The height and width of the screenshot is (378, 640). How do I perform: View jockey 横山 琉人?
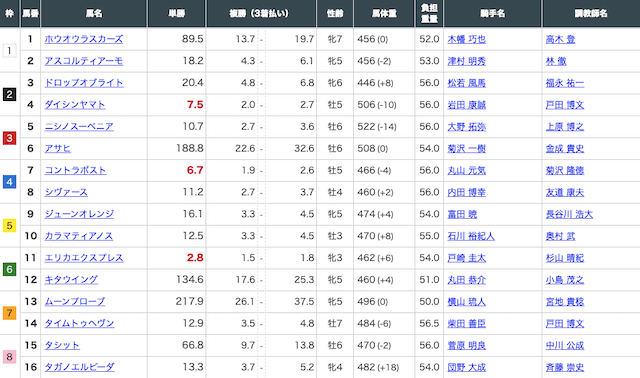tap(467, 302)
